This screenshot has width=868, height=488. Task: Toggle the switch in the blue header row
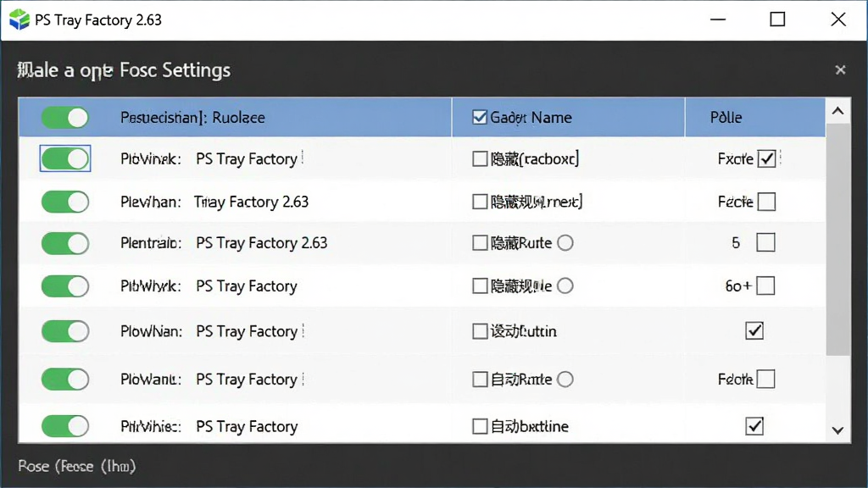tap(64, 117)
